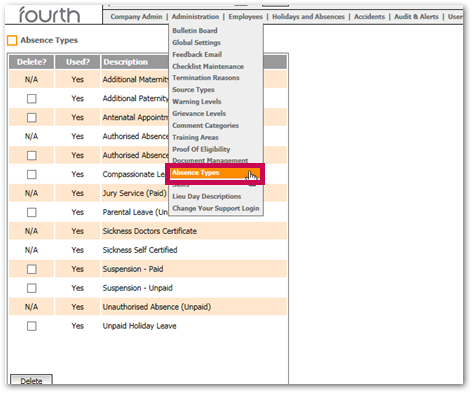The width and height of the screenshot is (472, 393).
Task: Select Document Management menu entry
Action: [210, 160]
